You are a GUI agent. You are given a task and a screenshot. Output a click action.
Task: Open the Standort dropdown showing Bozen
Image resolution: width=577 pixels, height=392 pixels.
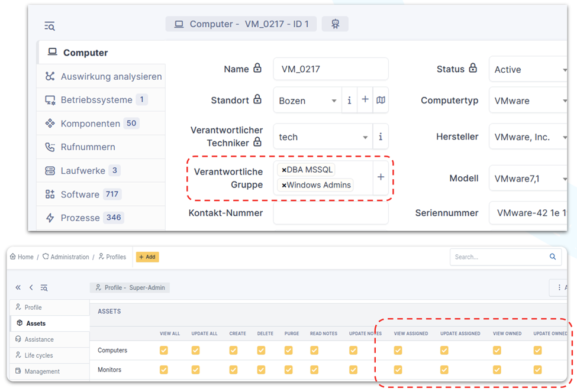(334, 101)
